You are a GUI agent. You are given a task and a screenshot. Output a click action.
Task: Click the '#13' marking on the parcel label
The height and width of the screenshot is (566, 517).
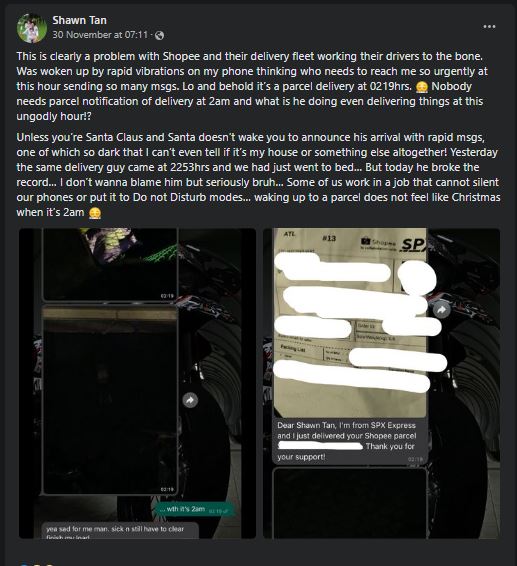click(x=329, y=238)
